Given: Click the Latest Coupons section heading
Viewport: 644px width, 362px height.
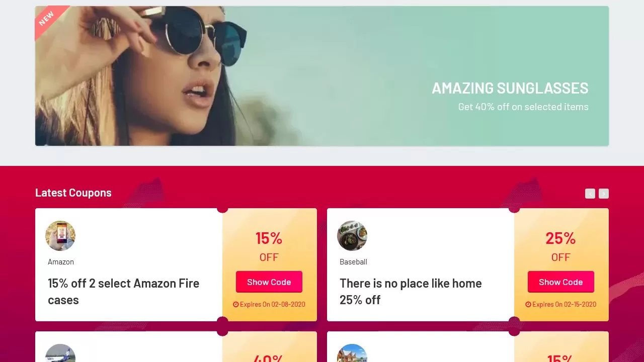Looking at the screenshot, I should tap(73, 193).
